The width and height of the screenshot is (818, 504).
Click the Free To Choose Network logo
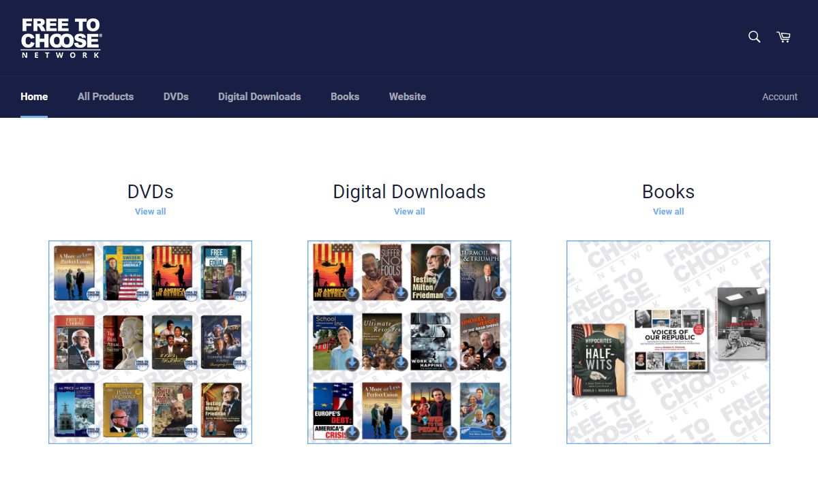pyautogui.click(x=61, y=38)
